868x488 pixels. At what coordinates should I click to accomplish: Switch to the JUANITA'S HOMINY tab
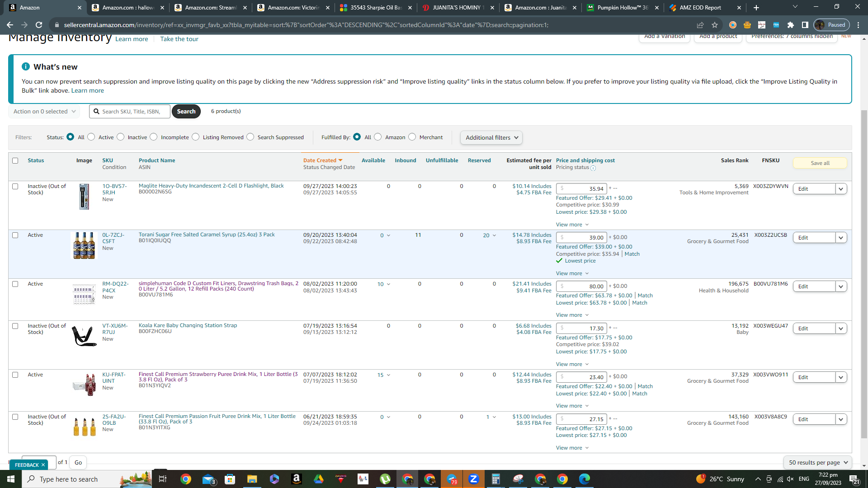pyautogui.click(x=458, y=8)
